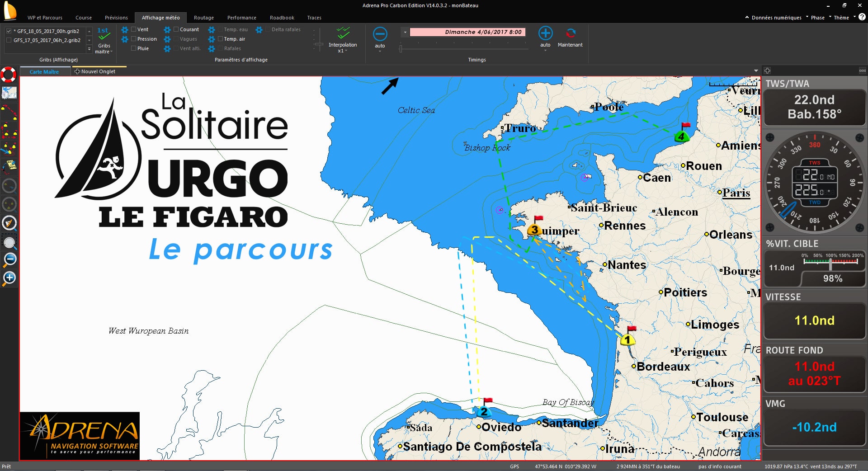Click the timings timeline slider handle

401,48
